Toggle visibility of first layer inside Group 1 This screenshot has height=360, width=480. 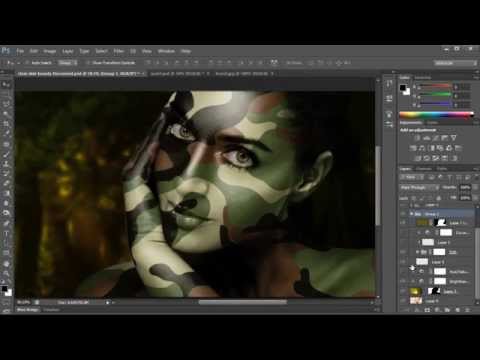tap(403, 223)
